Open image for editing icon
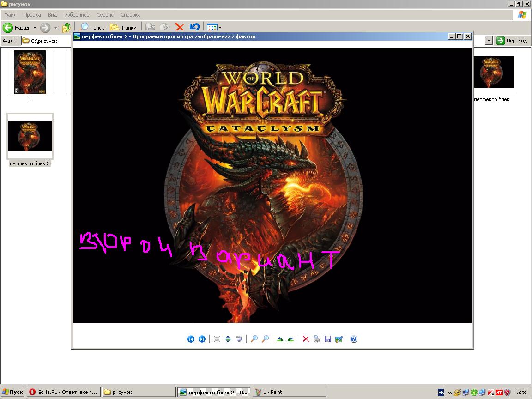This screenshot has width=532, height=399. coord(339,339)
